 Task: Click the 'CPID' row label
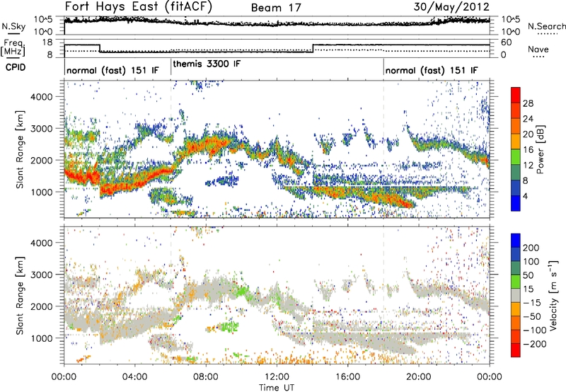tap(16, 67)
